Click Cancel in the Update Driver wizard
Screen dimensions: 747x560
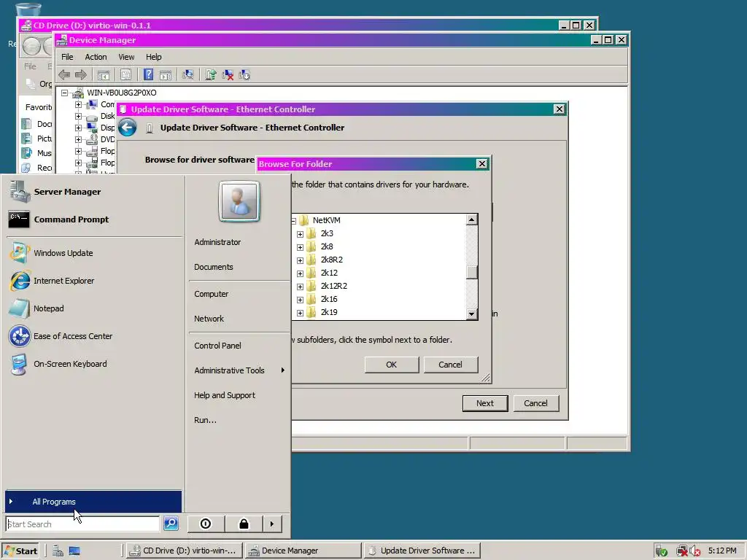(536, 403)
